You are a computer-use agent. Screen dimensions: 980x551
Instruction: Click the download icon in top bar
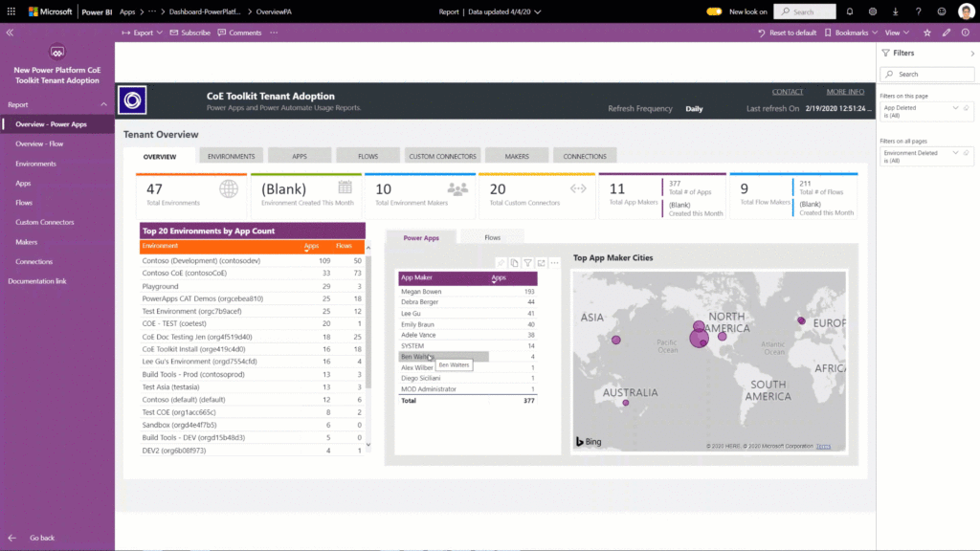click(x=895, y=11)
